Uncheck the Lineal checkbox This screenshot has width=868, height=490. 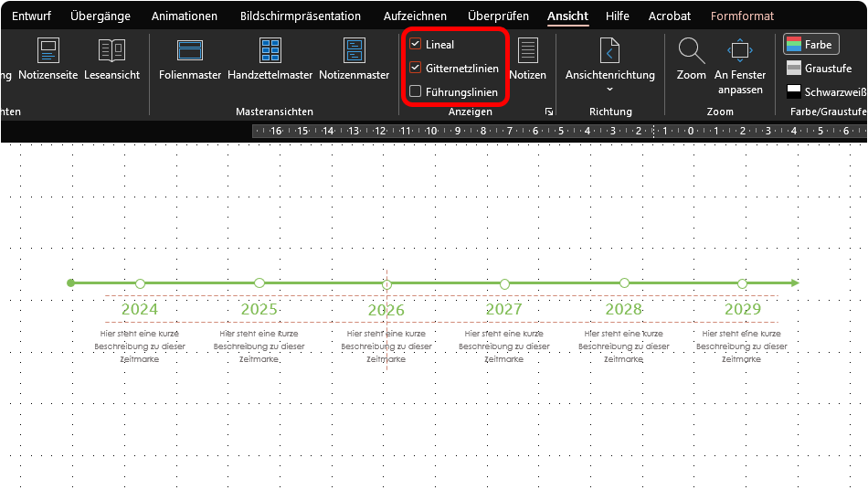[x=415, y=44]
